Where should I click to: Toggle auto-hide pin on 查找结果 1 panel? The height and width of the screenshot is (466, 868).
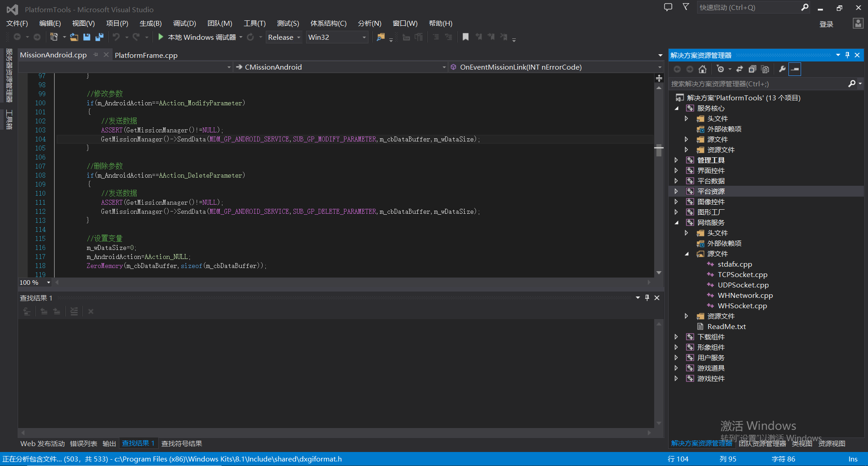[647, 298]
